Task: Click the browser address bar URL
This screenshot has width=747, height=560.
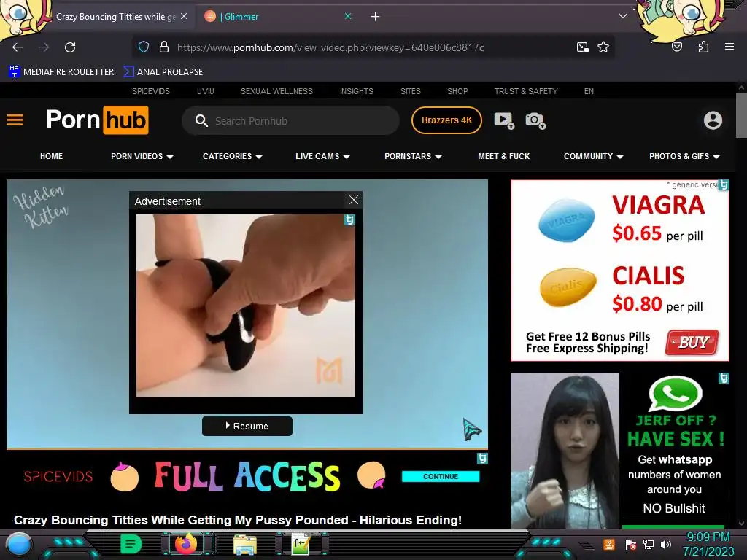Action: click(x=330, y=47)
